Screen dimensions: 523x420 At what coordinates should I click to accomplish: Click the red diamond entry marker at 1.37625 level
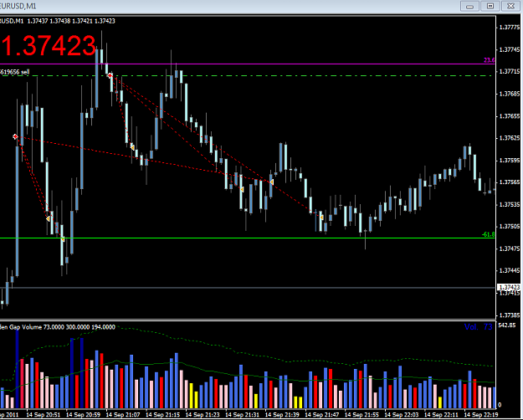point(15,136)
